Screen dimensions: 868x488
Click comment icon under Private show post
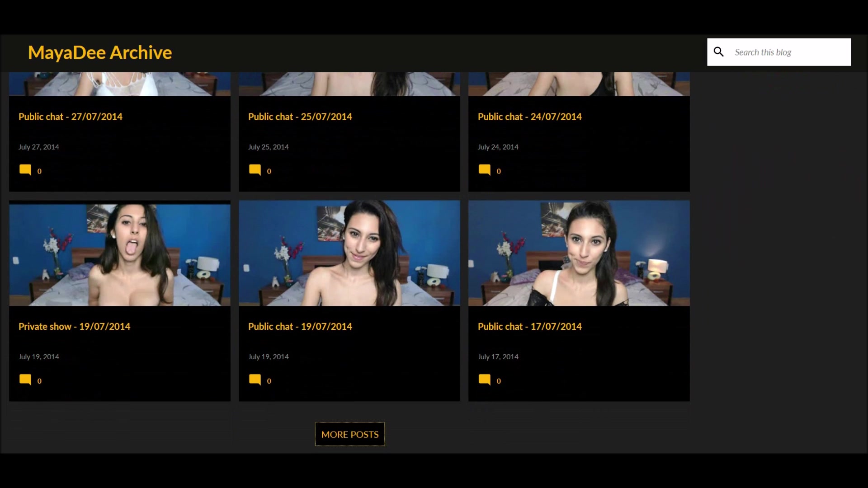pyautogui.click(x=25, y=380)
